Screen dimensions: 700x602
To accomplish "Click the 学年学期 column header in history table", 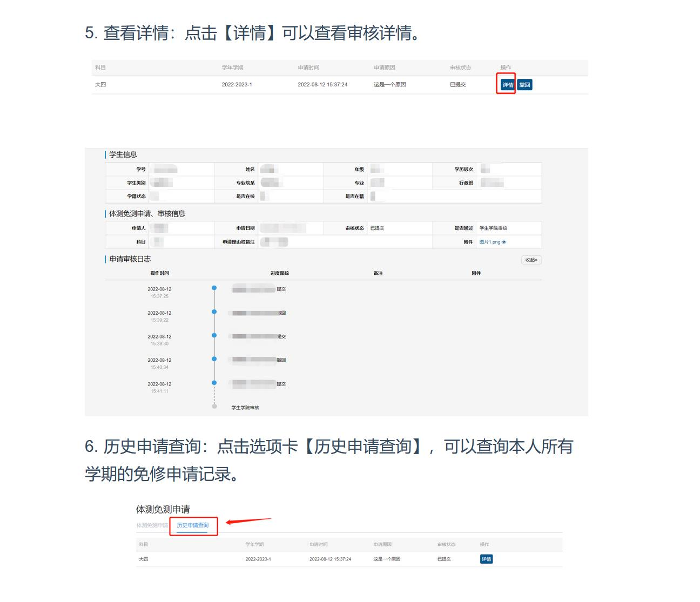I will [x=254, y=544].
